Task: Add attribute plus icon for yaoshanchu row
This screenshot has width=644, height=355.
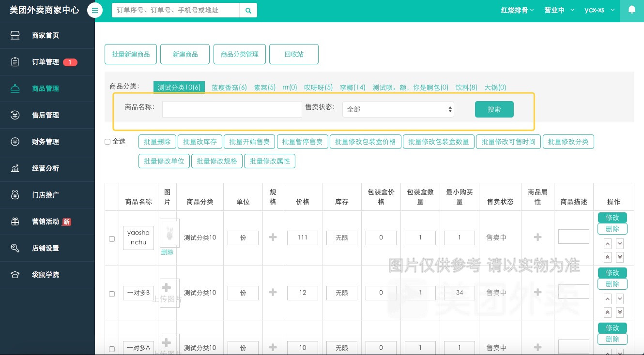Action: point(537,237)
